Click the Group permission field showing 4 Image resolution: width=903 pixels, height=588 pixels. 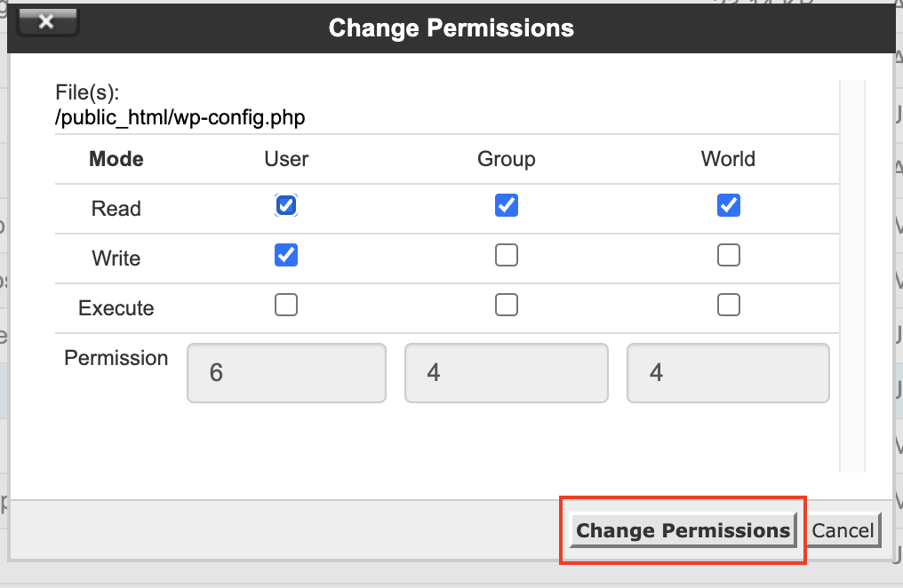(507, 373)
